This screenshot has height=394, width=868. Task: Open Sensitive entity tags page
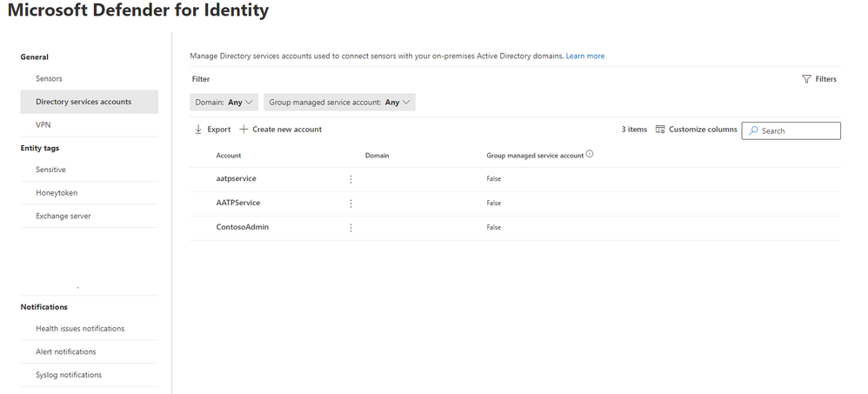pos(51,170)
